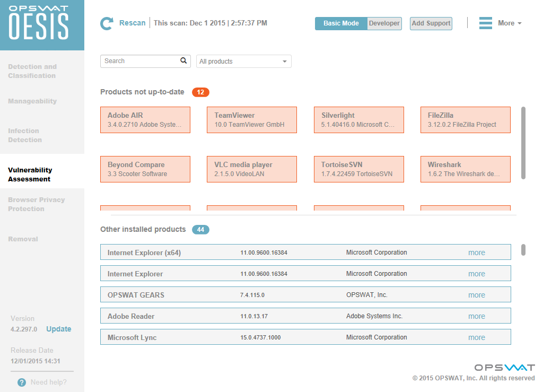
Task: Click the Rescan circular arrow icon
Action: tap(107, 23)
